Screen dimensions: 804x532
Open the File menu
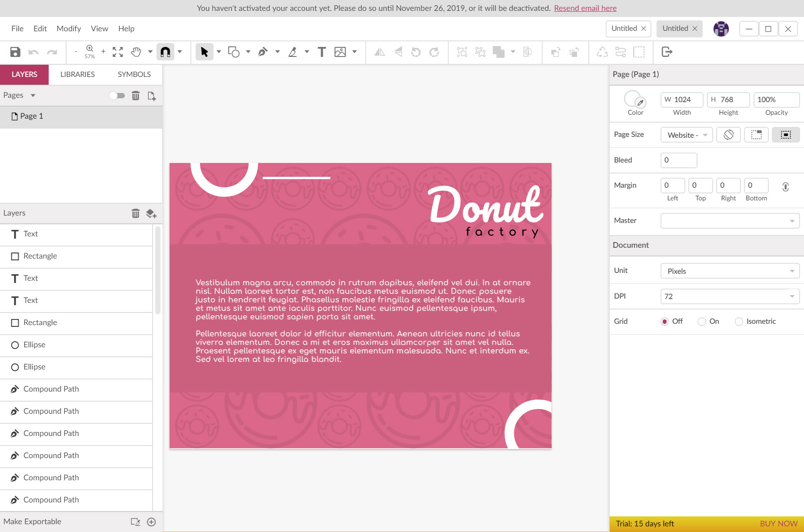tap(17, 29)
